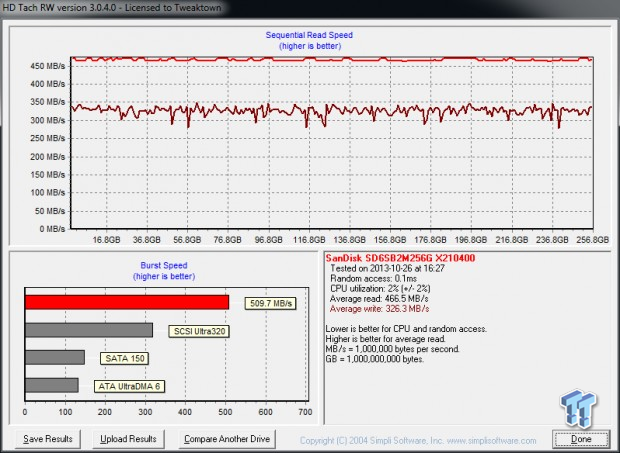620x453 pixels.
Task: Select the red 509.7 MB/s burst bar
Action: point(127,302)
